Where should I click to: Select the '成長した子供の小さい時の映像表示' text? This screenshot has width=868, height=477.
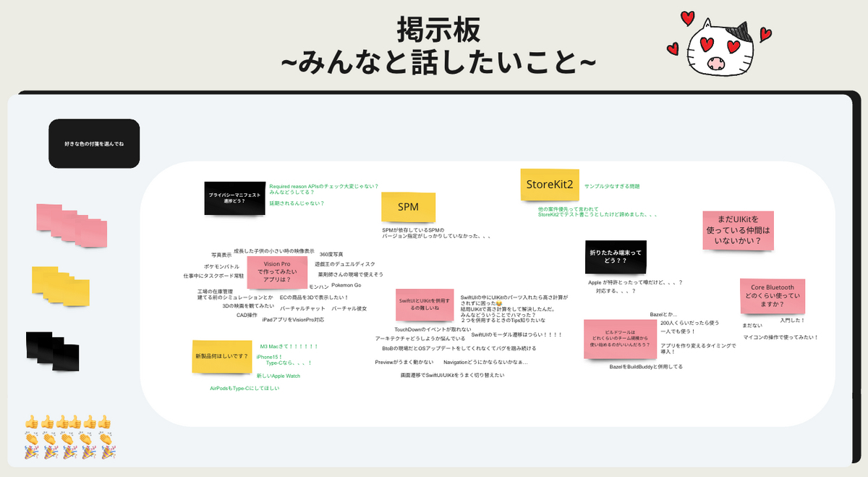(274, 250)
